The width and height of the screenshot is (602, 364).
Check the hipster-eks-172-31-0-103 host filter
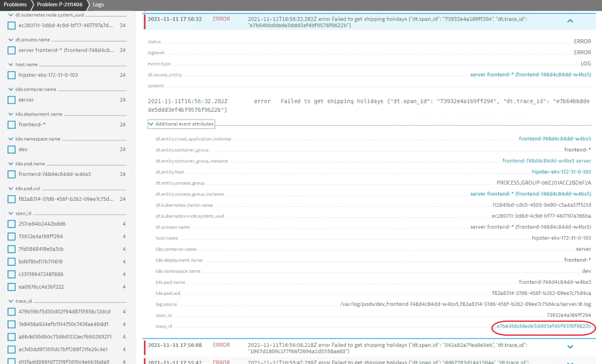(12, 75)
